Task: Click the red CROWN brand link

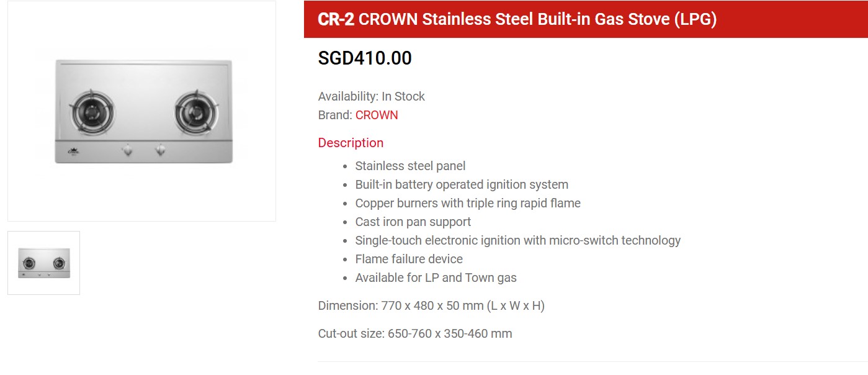Action: coord(377,115)
